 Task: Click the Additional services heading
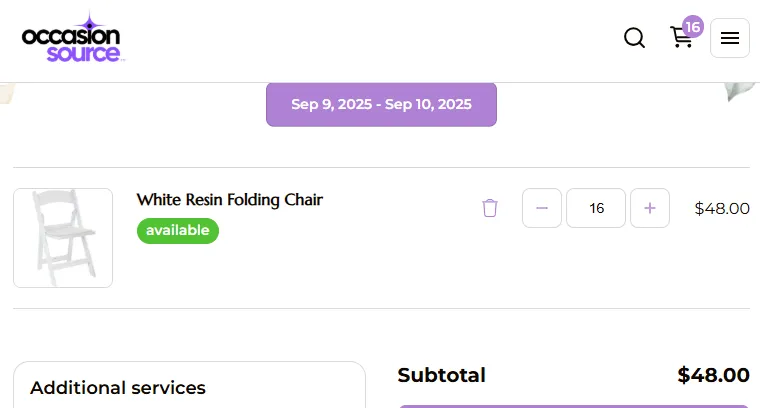pos(118,388)
